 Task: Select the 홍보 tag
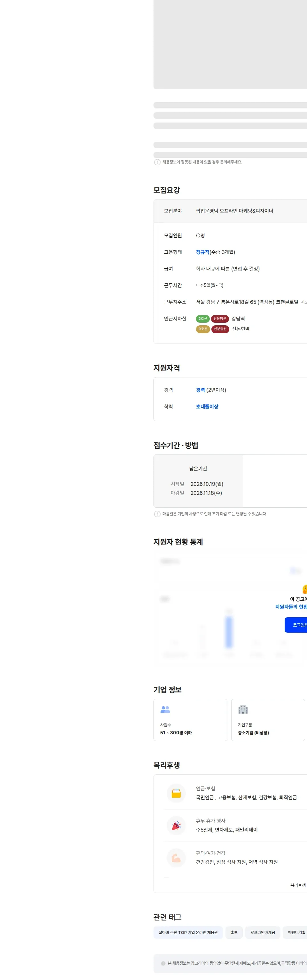coord(234,932)
